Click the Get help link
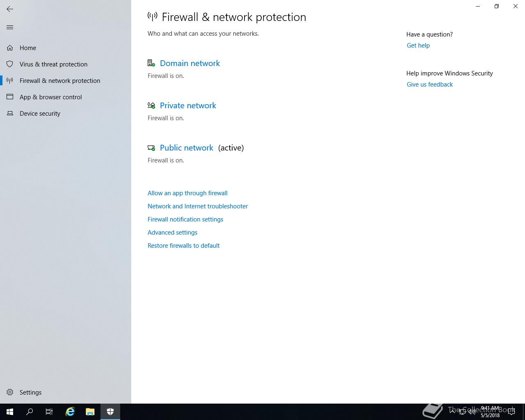 [x=418, y=46]
